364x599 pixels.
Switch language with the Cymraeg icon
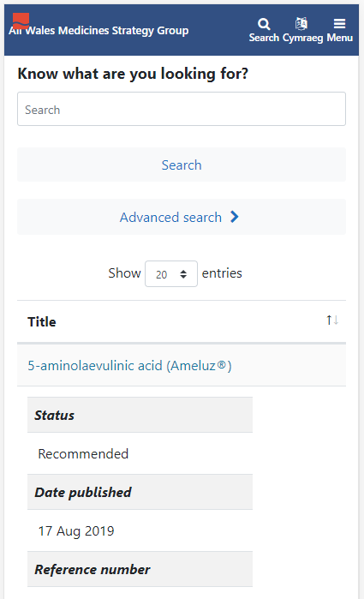(x=301, y=24)
